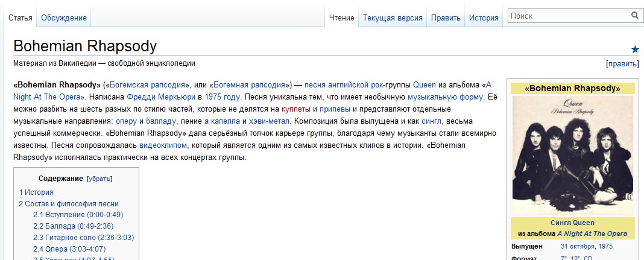Jump to 2.2 Баллада (0:49-2:36)
644x260 pixels.
(74, 226)
